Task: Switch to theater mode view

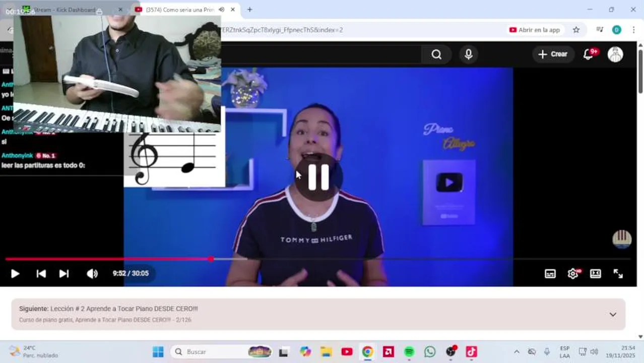Action: pos(596,273)
